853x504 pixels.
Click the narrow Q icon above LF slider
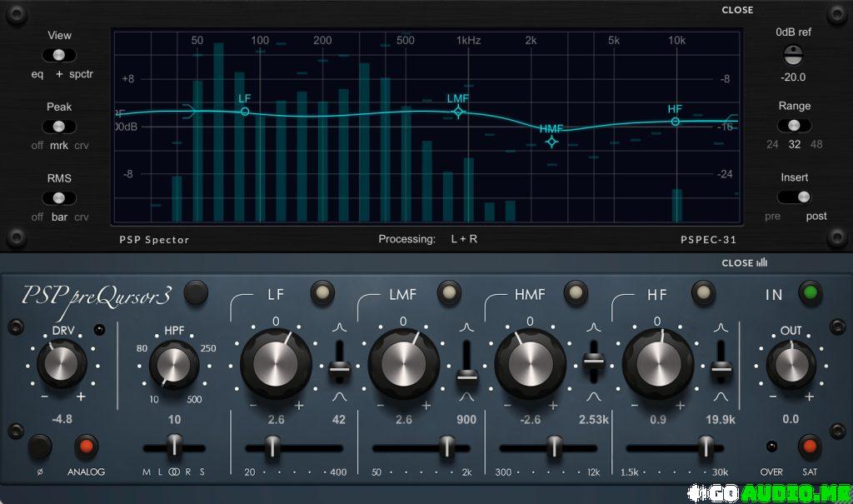click(340, 327)
